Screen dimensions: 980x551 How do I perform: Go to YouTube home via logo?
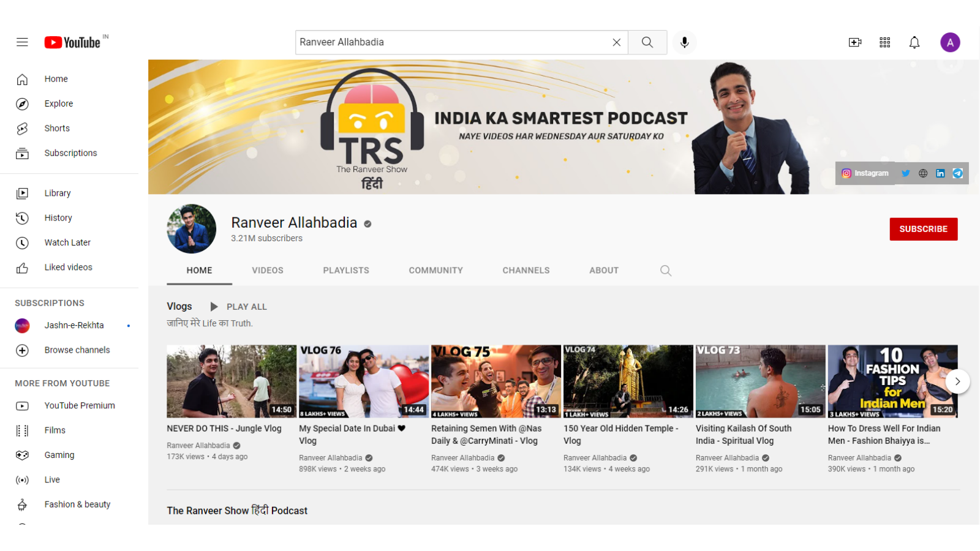[x=72, y=42]
